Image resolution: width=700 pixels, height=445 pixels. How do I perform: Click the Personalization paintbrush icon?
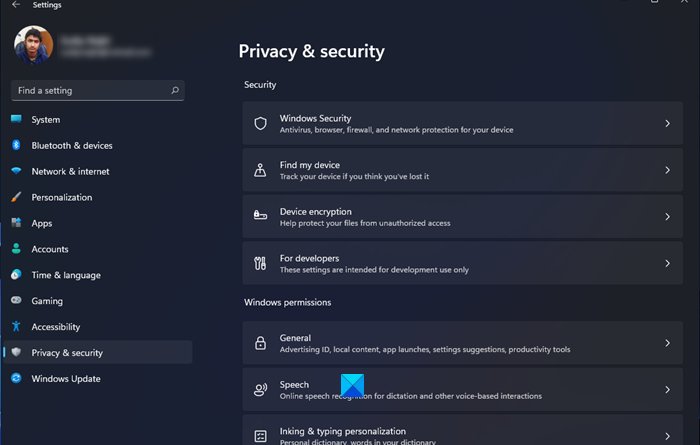pos(16,196)
